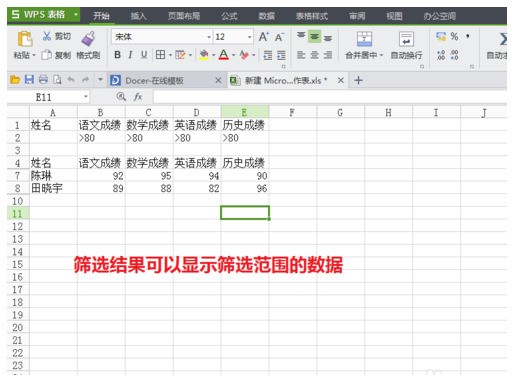This screenshot has width=529, height=375.
Task: Click decrease indent icon
Action: tap(268, 55)
